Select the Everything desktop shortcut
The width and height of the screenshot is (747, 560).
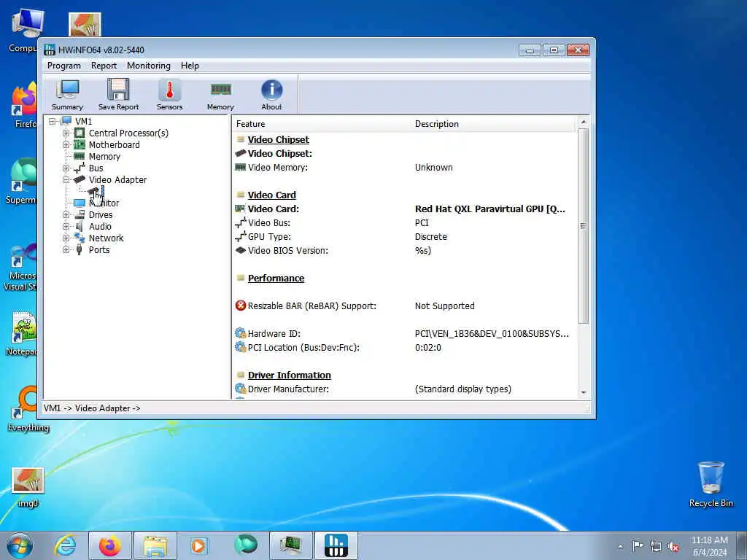tap(28, 408)
